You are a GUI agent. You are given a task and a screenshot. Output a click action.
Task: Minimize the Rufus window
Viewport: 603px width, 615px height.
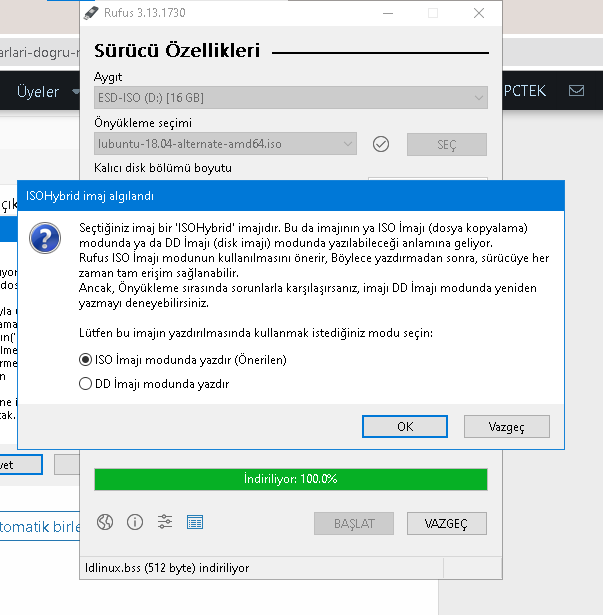[388, 13]
